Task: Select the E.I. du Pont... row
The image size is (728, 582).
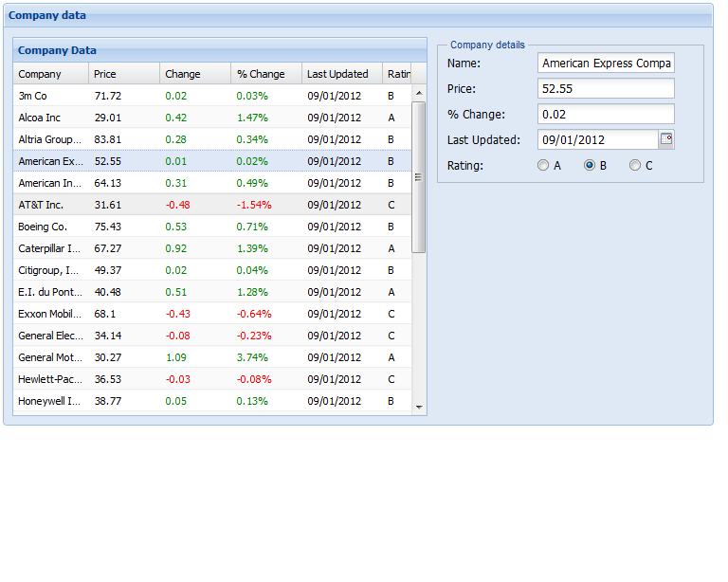Action: [212, 292]
